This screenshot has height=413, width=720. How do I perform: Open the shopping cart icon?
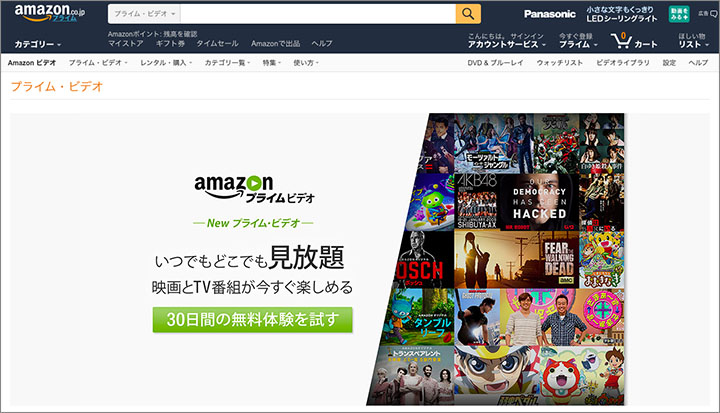[621, 40]
